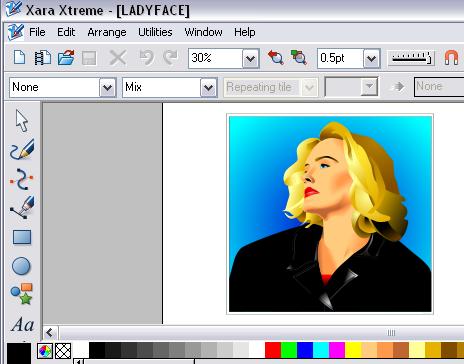464x364 pixels.
Task: Open the 30% zoom dropdown
Action: click(x=251, y=59)
